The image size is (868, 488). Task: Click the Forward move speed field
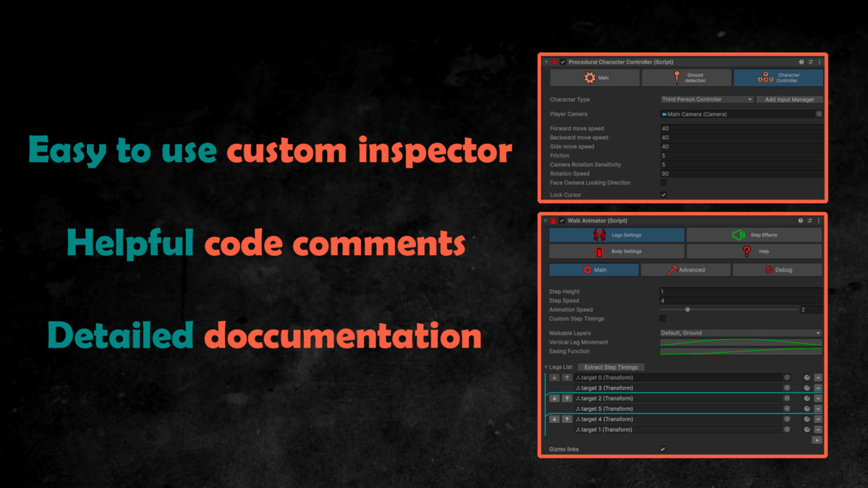click(741, 129)
